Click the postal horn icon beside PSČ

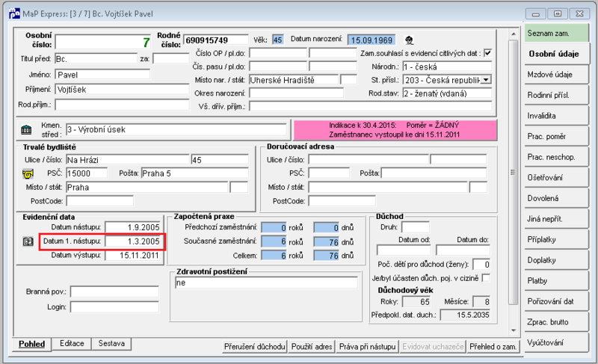pos(28,174)
